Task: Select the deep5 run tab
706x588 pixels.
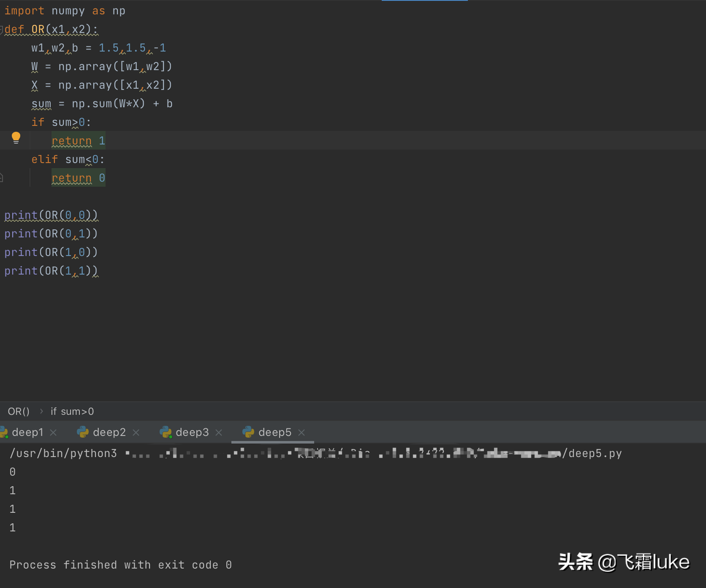Action: [275, 432]
